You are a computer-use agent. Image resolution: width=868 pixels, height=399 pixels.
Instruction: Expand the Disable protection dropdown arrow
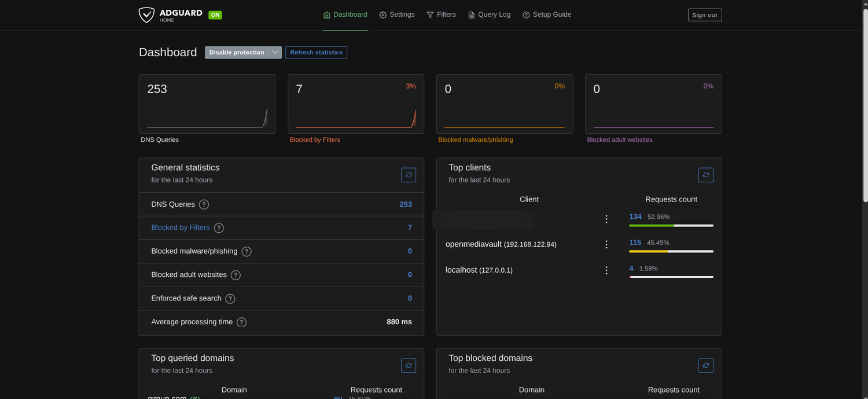point(275,52)
